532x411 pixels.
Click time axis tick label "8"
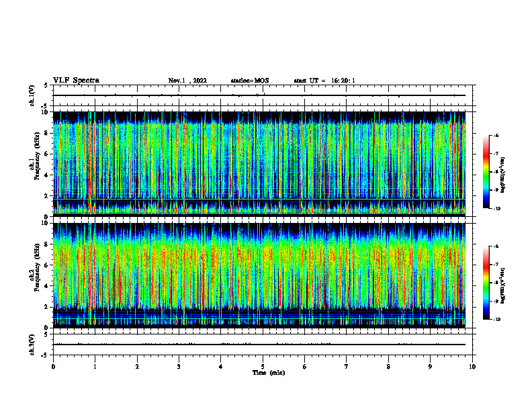point(388,367)
